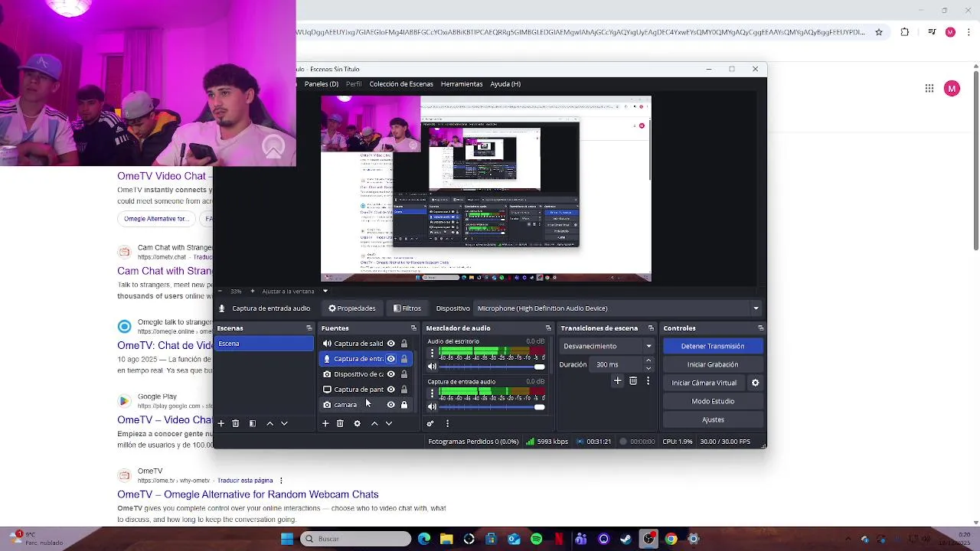Screen dimensions: 980x551
Task: Open options dots for Captura de entrada audio channel
Action: pyautogui.click(x=432, y=393)
